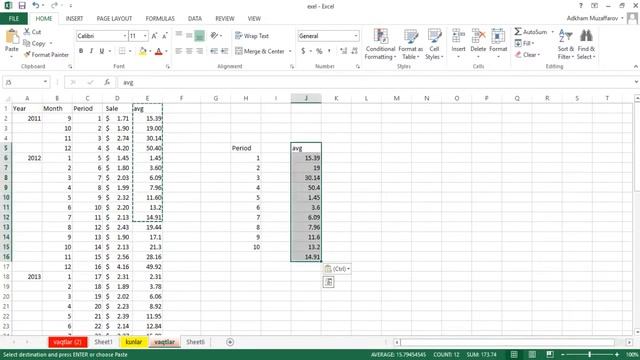Click the Delete cells icon
Image resolution: width=640 pixels, height=360 pixels.
478,36
